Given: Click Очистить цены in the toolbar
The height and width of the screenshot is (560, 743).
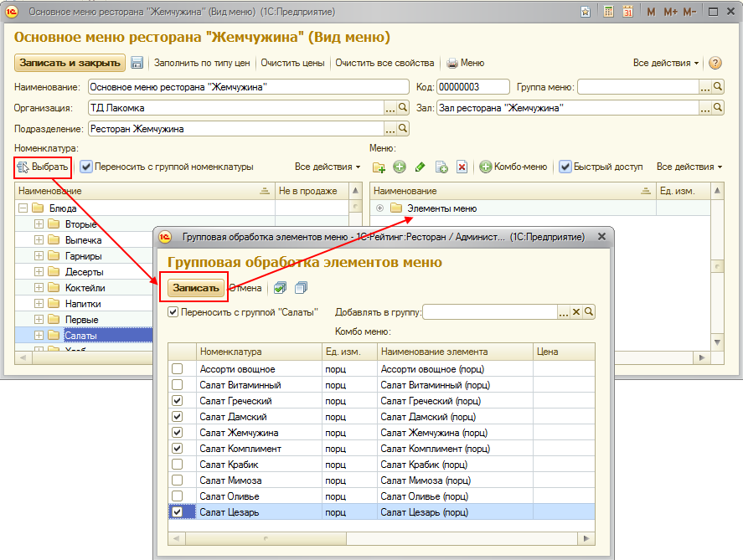Looking at the screenshot, I should tap(292, 63).
